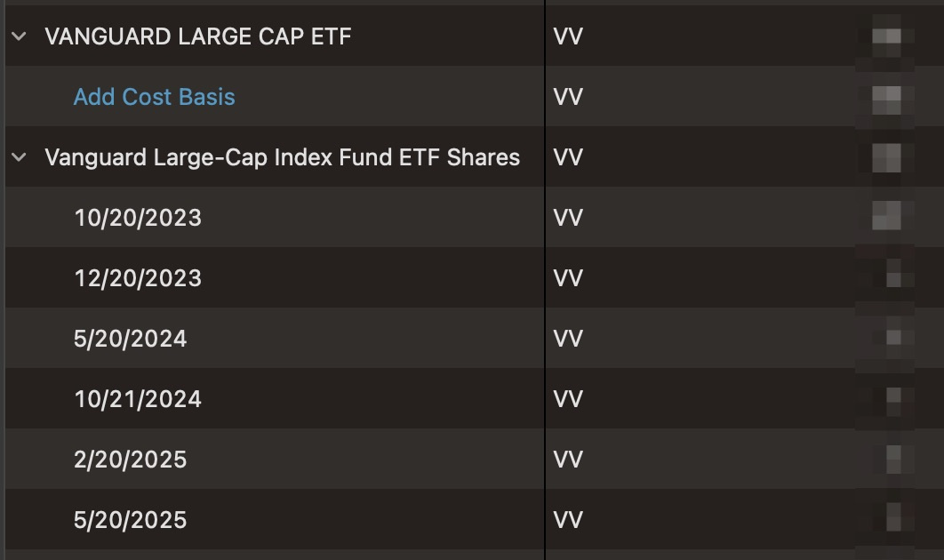Click VV ticker in the 10/20/2023 row
This screenshot has height=560, width=944.
pyautogui.click(x=568, y=218)
